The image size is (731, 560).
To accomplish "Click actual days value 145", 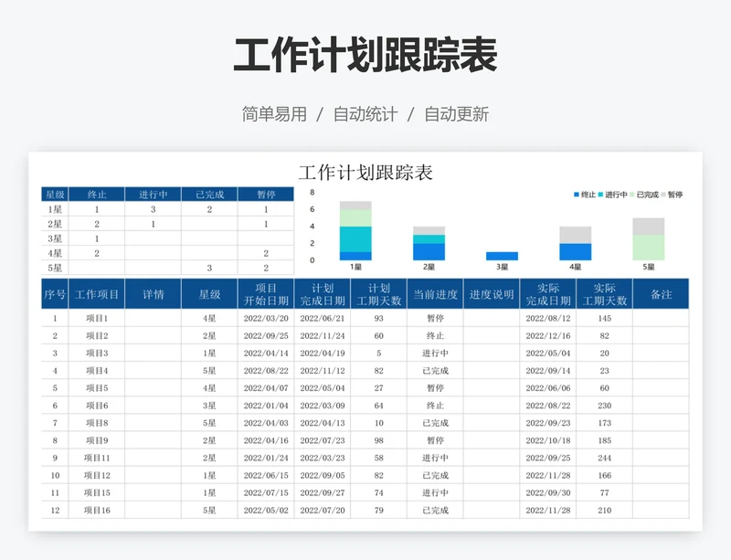I will tap(605, 318).
